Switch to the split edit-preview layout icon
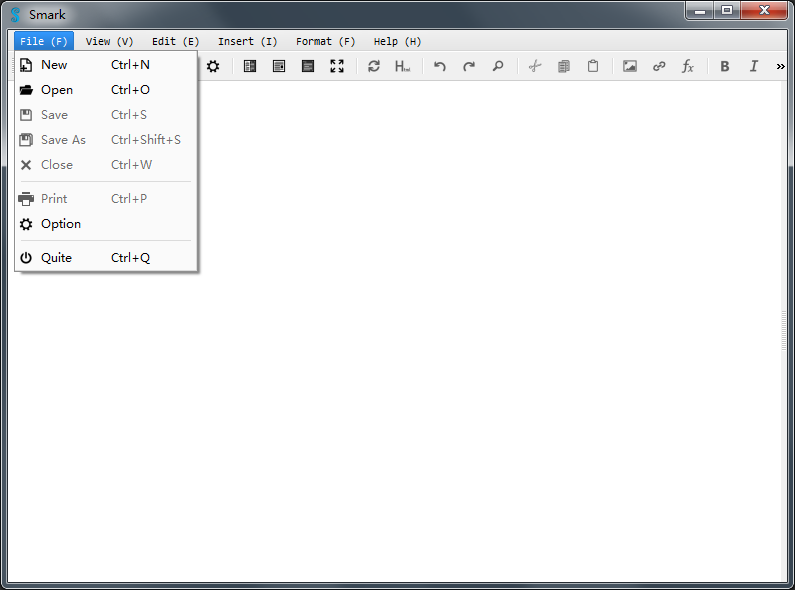This screenshot has height=590, width=795. coord(249,66)
